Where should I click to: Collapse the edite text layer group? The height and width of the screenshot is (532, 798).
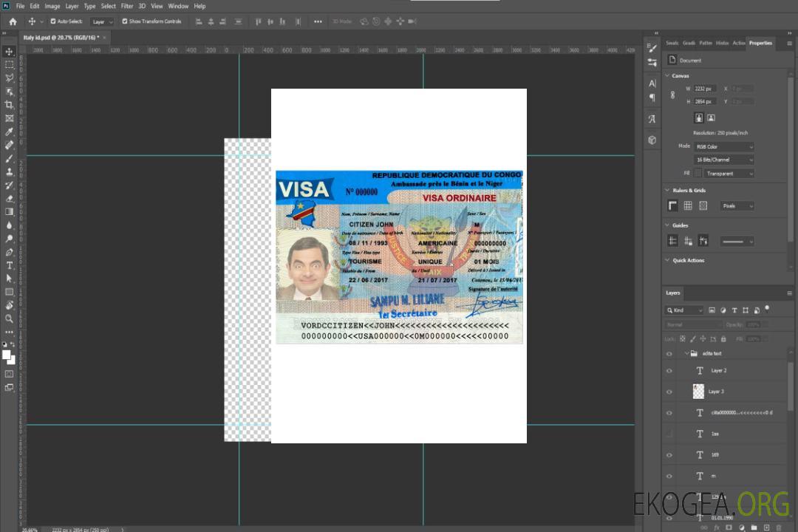pos(686,353)
